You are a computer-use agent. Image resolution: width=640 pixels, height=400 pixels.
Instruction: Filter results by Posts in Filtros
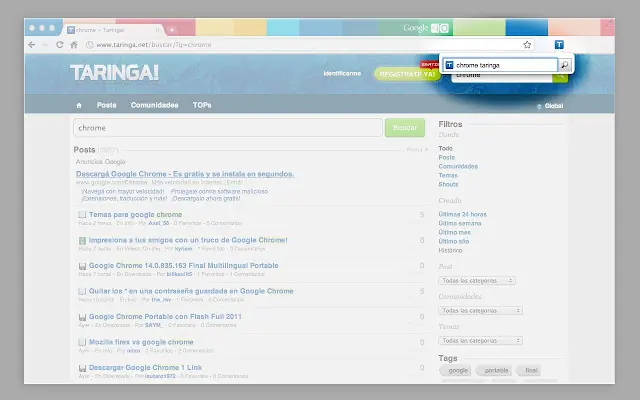point(447,157)
